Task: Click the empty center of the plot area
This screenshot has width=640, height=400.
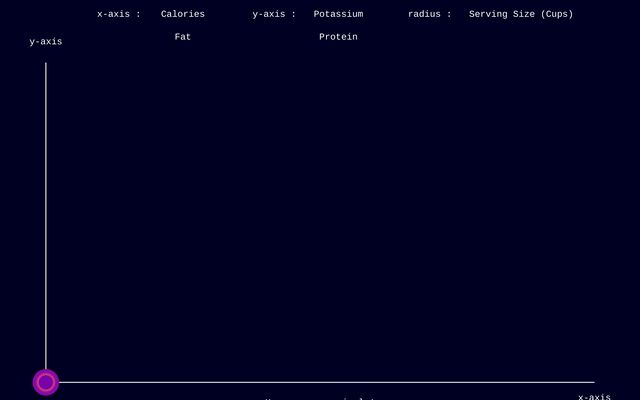Action: tap(320, 222)
